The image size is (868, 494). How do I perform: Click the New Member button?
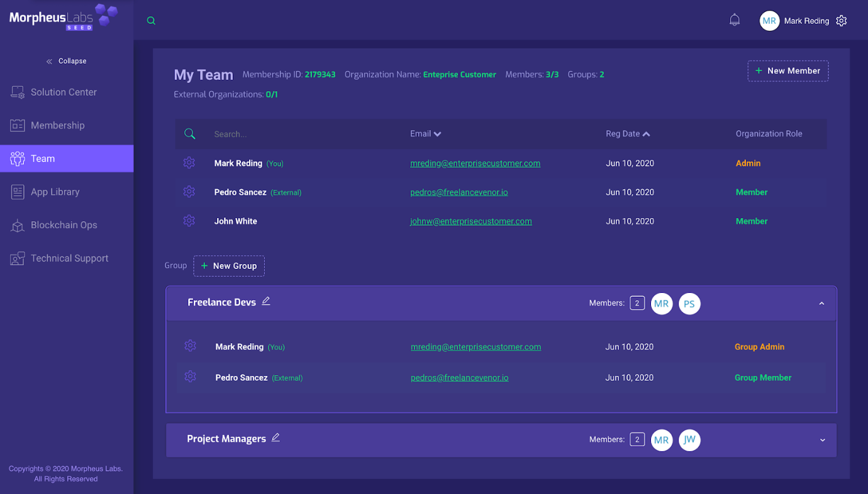787,70
